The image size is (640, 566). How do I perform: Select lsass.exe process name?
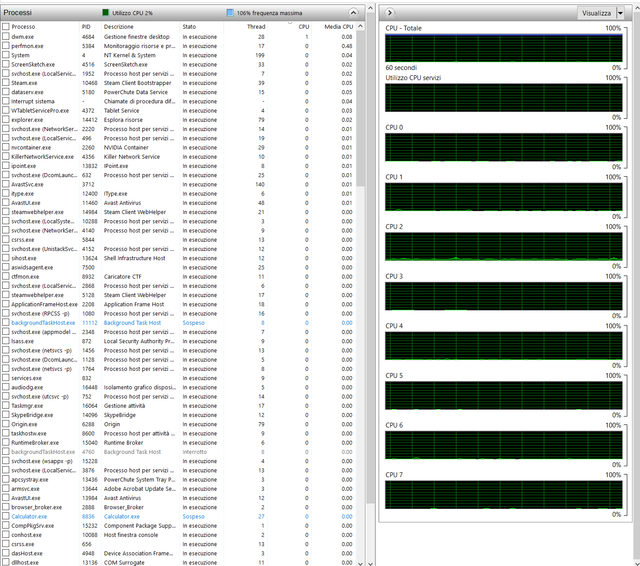click(x=22, y=341)
